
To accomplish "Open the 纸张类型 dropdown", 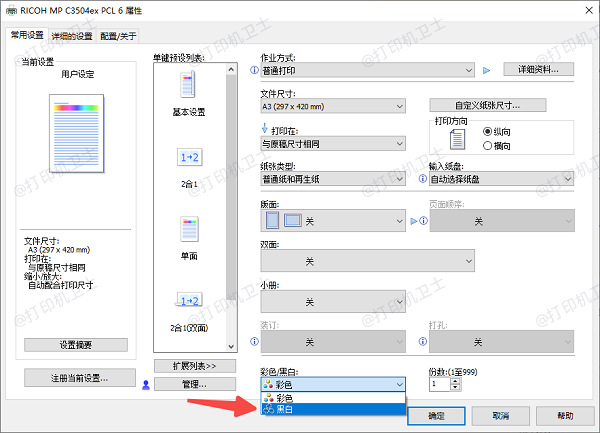I will pos(333,179).
